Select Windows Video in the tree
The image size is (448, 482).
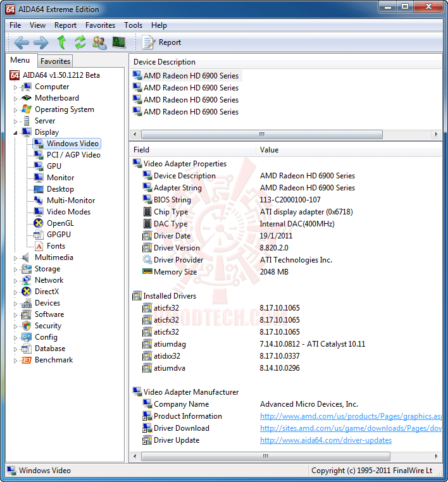pyautogui.click(x=66, y=144)
